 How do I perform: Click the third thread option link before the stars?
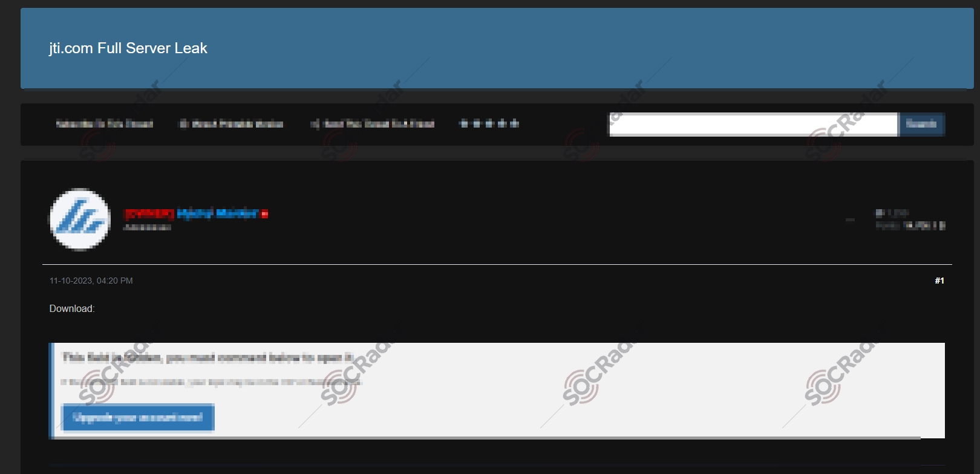click(373, 124)
